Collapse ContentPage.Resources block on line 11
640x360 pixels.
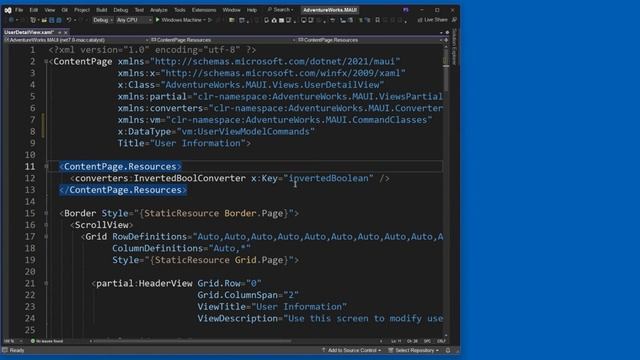[46, 167]
